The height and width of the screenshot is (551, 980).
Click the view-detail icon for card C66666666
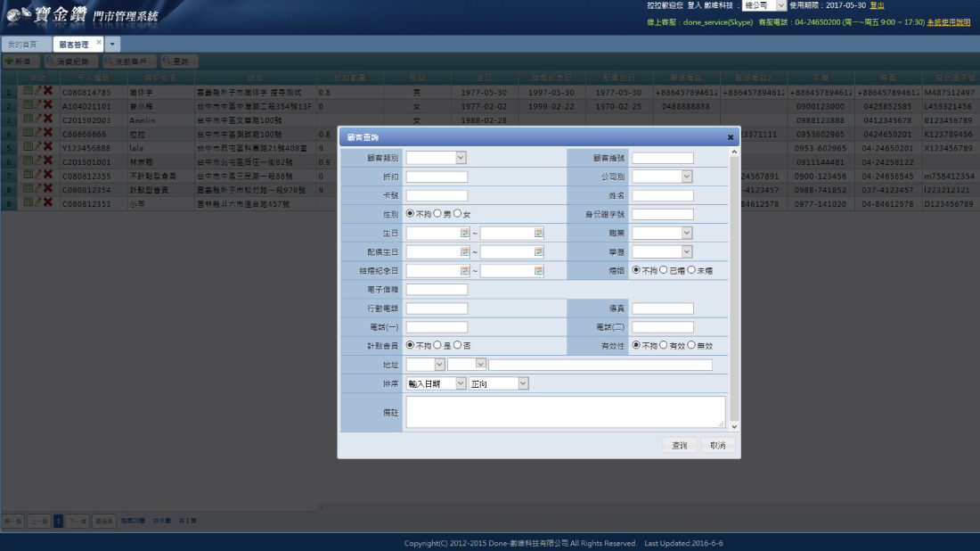click(28, 133)
